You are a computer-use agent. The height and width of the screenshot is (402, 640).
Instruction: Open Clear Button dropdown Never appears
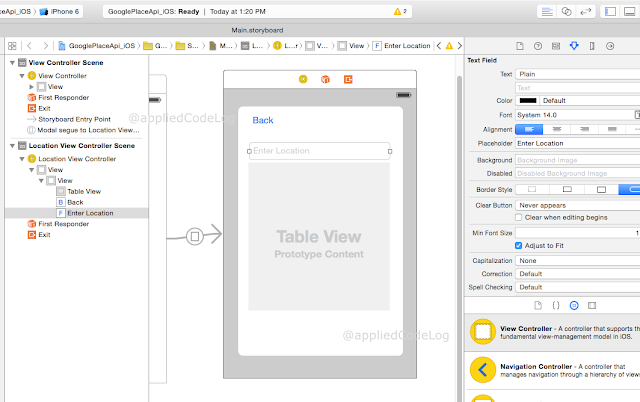(578, 205)
